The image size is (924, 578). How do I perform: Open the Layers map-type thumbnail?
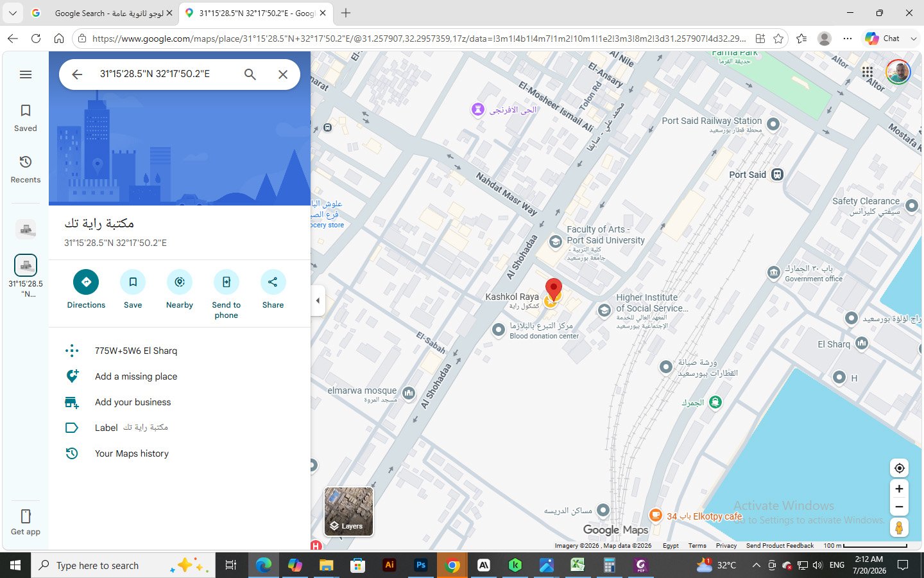(348, 512)
